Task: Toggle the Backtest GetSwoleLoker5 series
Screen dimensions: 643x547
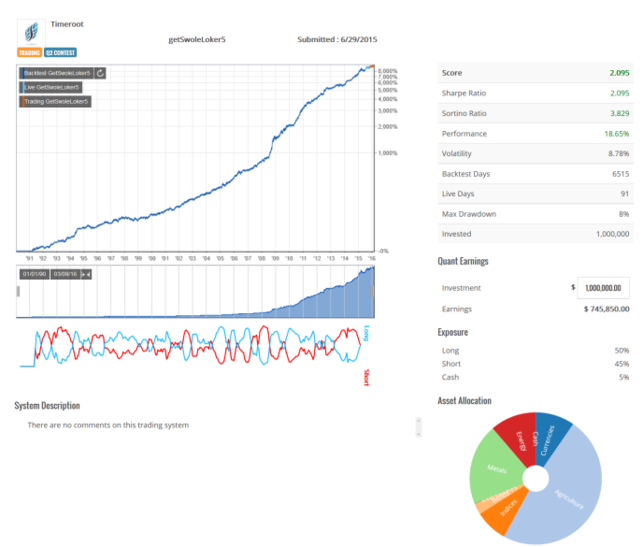Action: [x=57, y=73]
